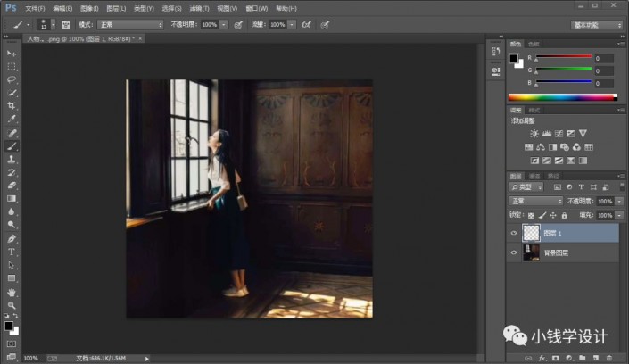This screenshot has height=364, width=629.
Task: Select the Hand tool
Action: [12, 292]
